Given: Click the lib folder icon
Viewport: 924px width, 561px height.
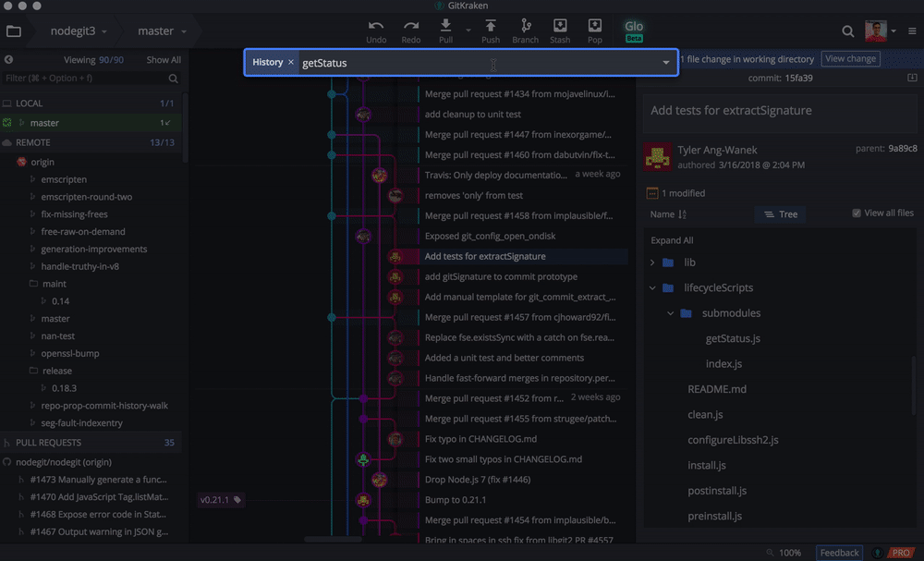Looking at the screenshot, I should 668,262.
